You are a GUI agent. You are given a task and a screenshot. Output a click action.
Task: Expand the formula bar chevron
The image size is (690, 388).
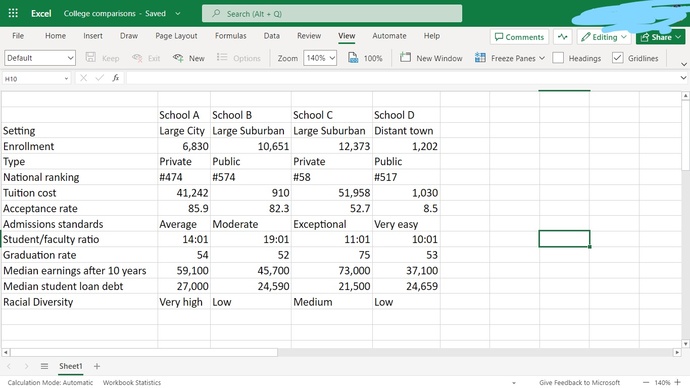pyautogui.click(x=683, y=78)
